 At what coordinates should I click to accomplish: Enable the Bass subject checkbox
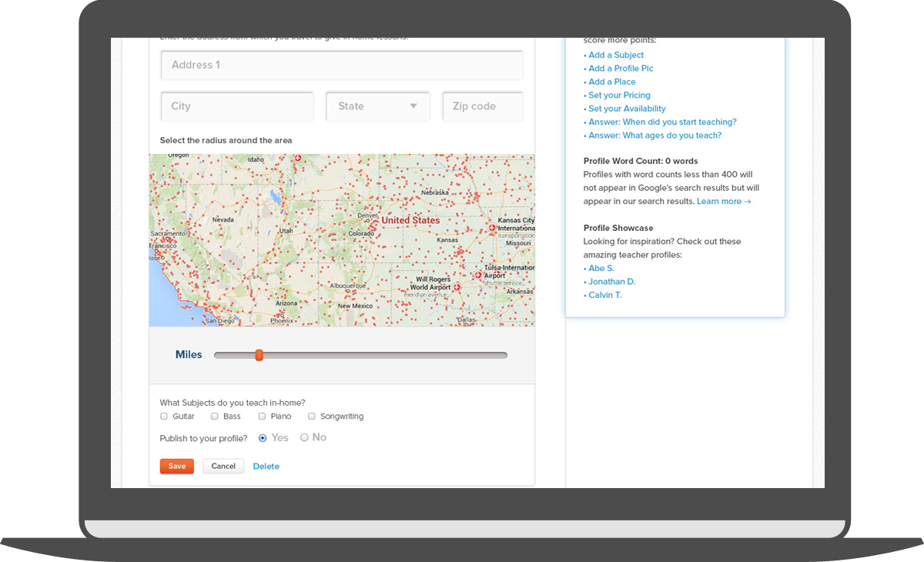coord(215,416)
